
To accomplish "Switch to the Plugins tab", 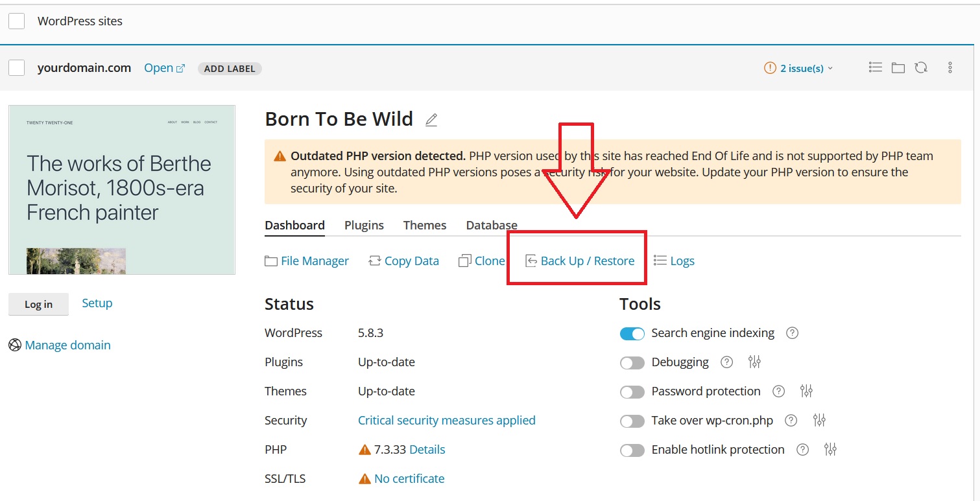I will pos(364,225).
